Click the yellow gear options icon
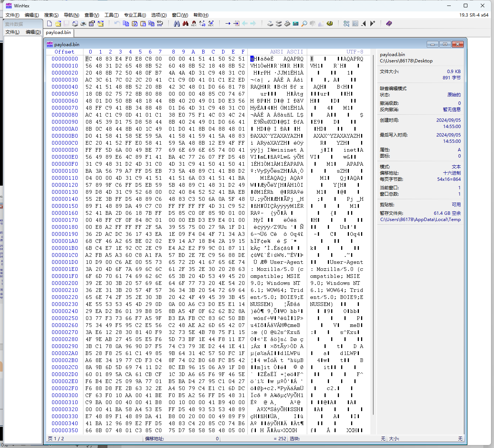This screenshot has height=448, width=494. 330,23
